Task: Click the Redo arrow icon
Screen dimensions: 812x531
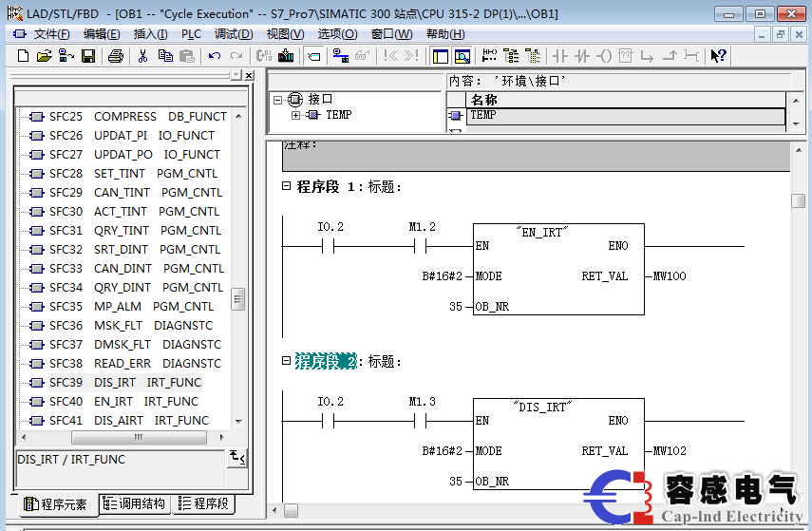Action: point(236,56)
